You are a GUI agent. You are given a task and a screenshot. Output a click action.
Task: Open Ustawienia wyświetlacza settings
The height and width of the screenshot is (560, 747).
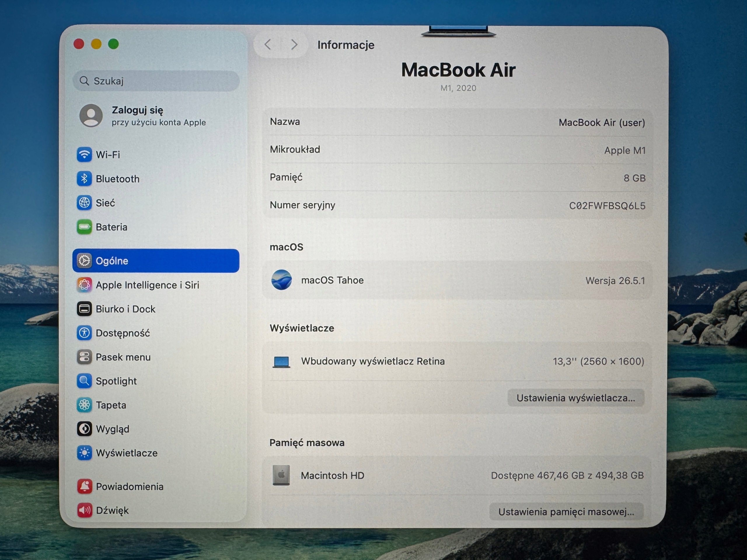click(x=576, y=398)
